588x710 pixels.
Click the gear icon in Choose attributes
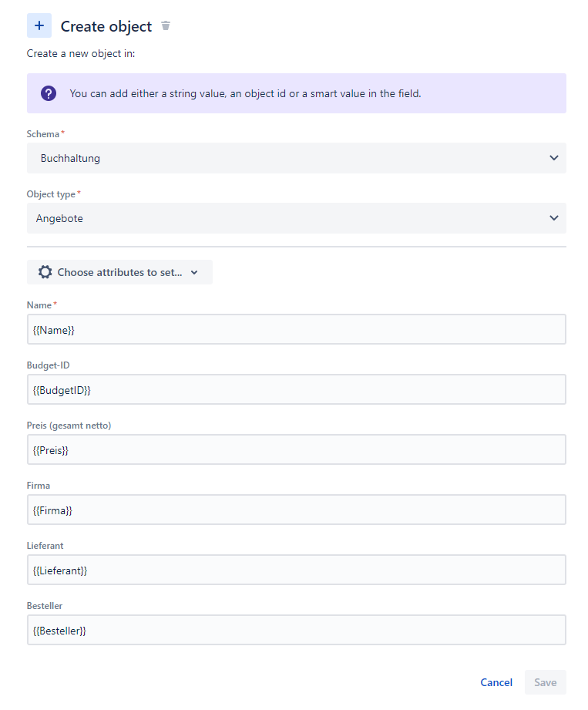(x=45, y=272)
